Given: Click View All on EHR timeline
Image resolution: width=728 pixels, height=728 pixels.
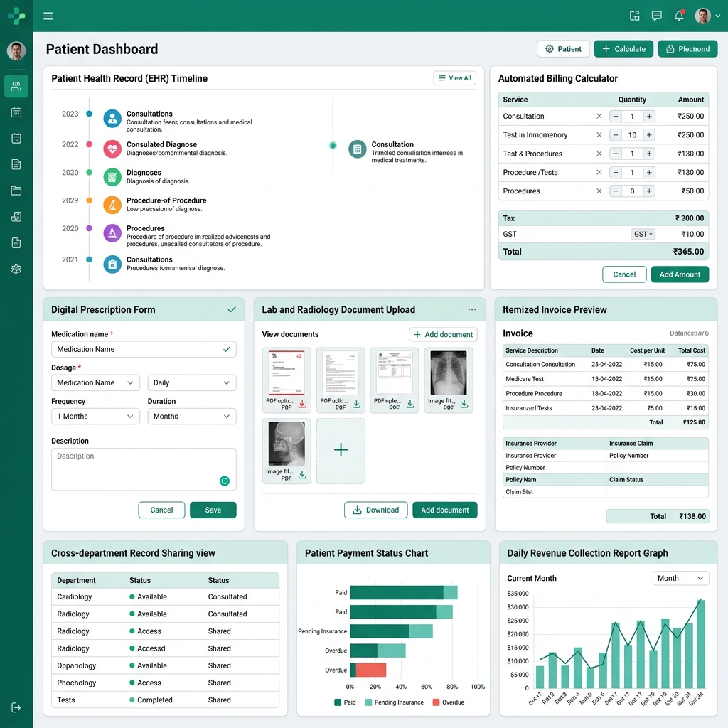Looking at the screenshot, I should point(454,78).
